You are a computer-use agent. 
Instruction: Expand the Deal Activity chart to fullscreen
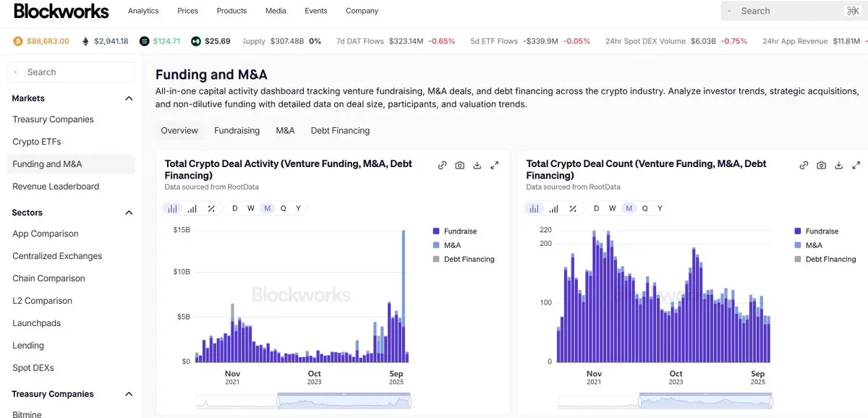tap(494, 165)
